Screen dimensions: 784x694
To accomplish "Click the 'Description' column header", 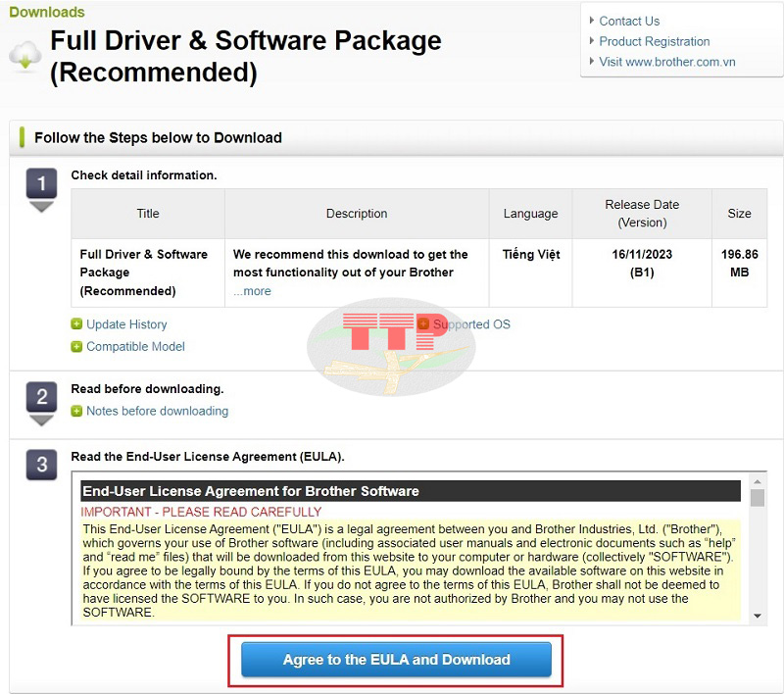I will pyautogui.click(x=357, y=214).
